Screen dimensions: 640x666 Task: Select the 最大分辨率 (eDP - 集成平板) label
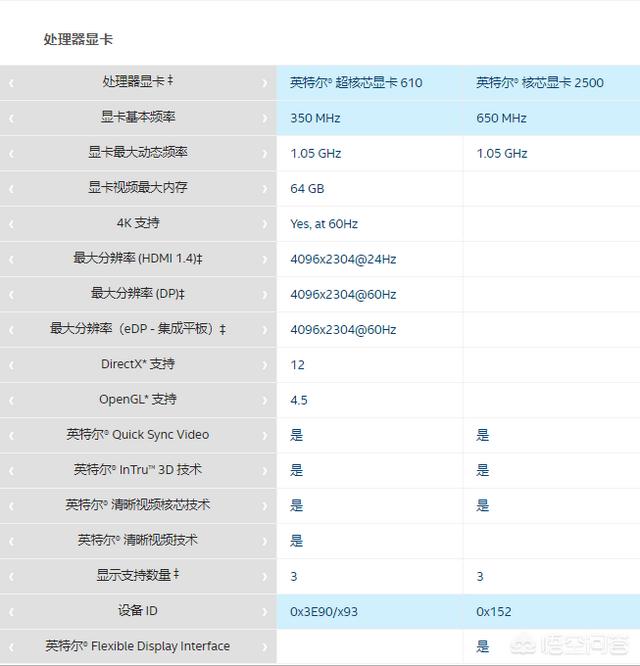138,329
